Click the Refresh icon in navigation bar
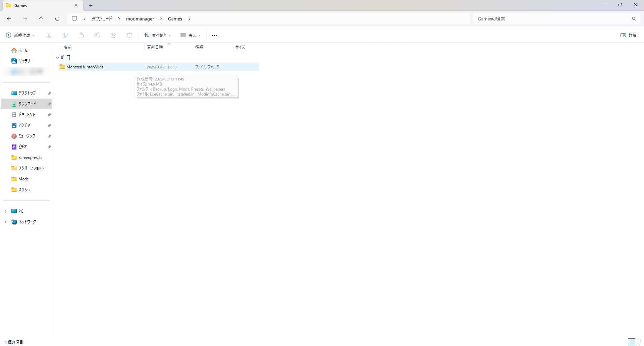This screenshot has width=644, height=346. [57, 19]
